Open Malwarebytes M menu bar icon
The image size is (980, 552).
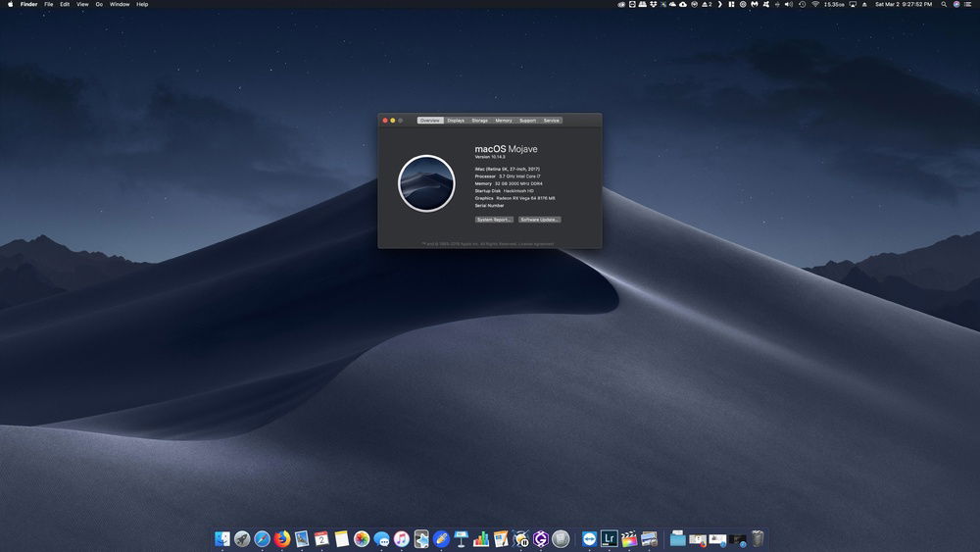point(755,4)
